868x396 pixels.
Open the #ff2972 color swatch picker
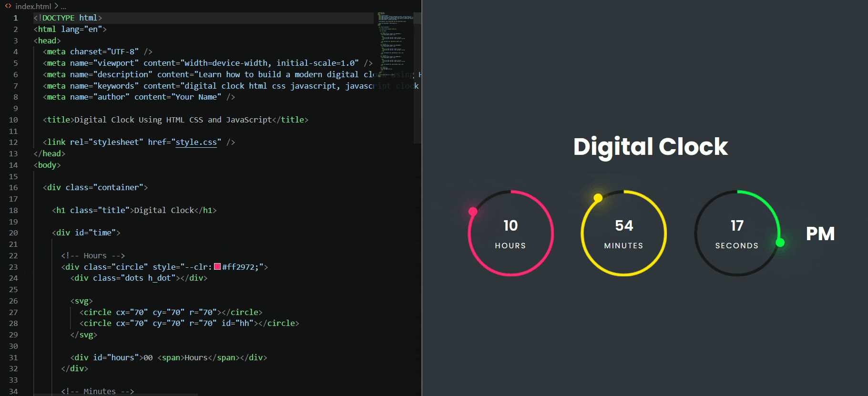pos(217,266)
